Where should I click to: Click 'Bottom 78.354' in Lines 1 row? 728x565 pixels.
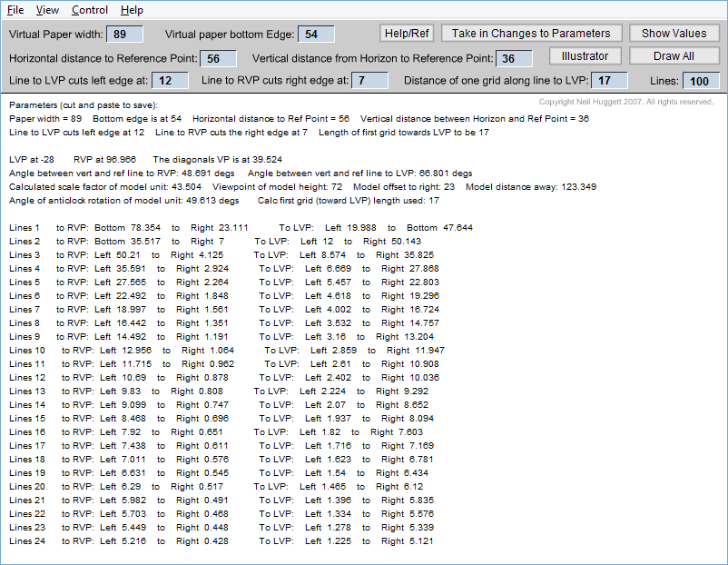point(128,228)
